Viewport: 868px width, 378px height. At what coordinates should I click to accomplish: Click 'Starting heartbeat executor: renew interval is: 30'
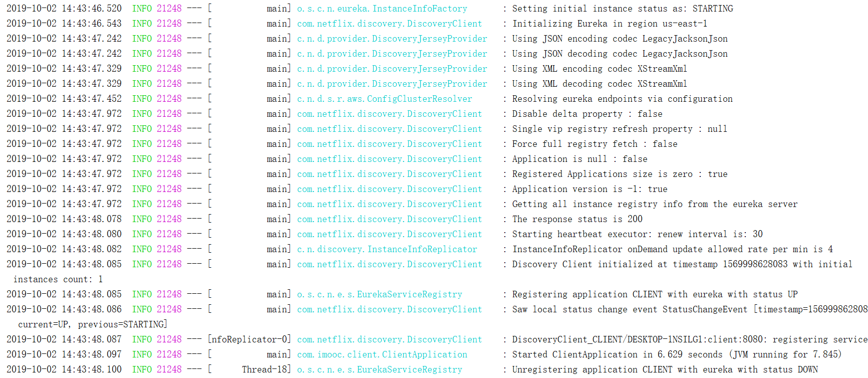click(637, 234)
